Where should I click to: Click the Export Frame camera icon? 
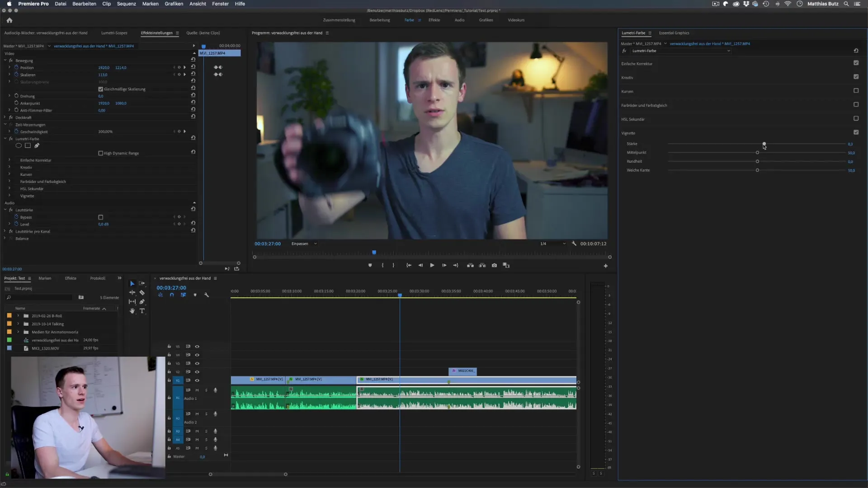(x=494, y=266)
